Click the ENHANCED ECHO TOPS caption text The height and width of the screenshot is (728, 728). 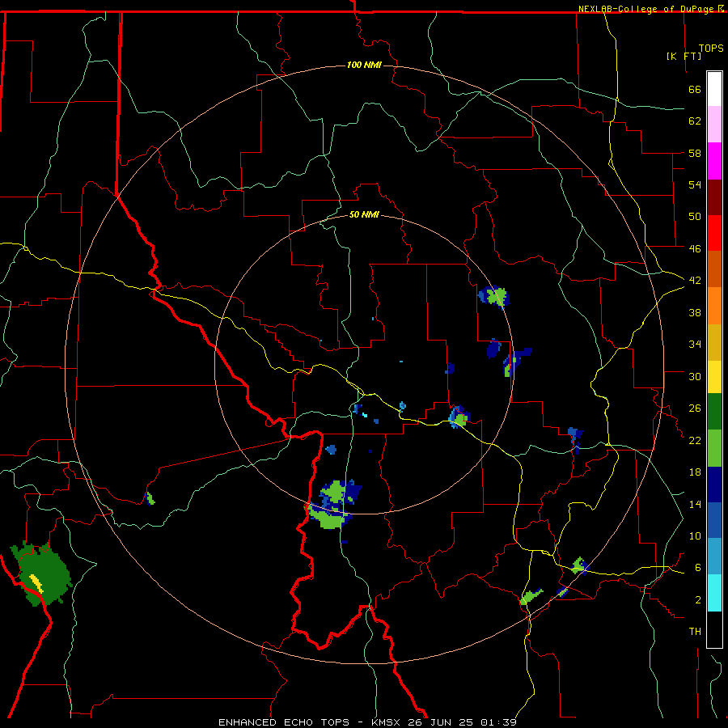pyautogui.click(x=284, y=722)
